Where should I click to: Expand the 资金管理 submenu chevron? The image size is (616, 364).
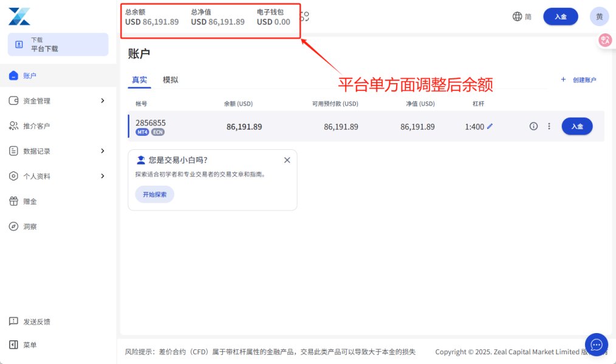pyautogui.click(x=103, y=101)
